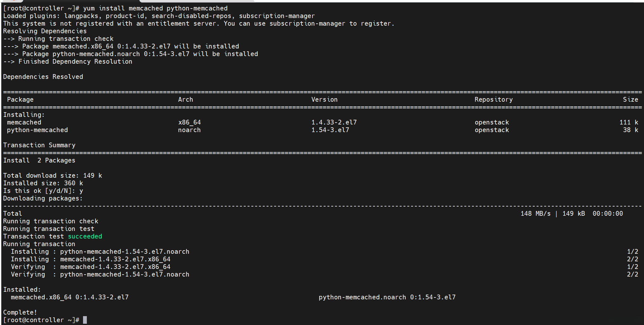Click the "148 MB/s" download speed text

tap(536, 213)
